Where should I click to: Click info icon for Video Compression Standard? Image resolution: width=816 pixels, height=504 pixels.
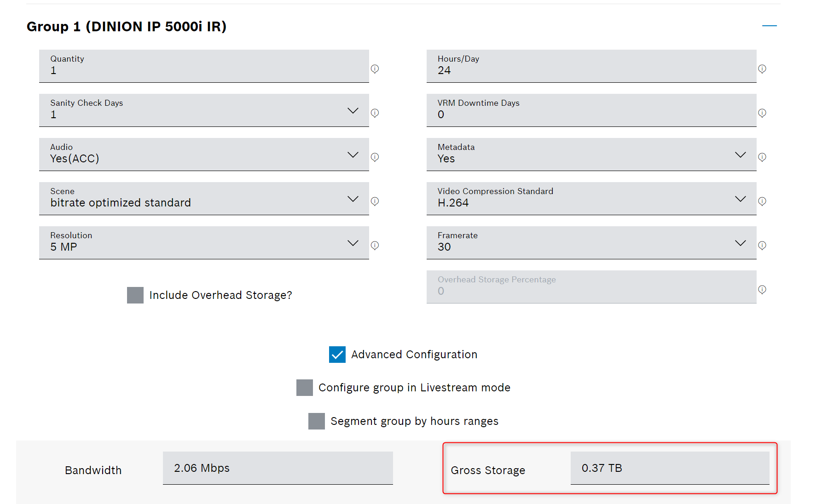(x=762, y=201)
